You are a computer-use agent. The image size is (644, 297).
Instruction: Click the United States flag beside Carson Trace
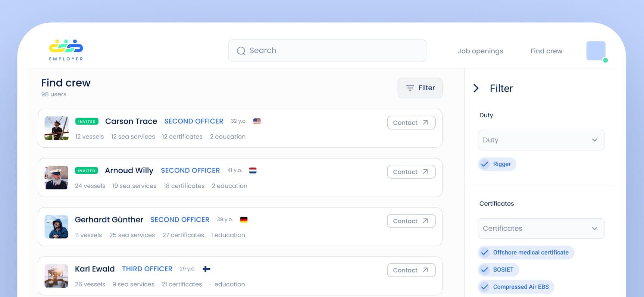click(x=257, y=121)
